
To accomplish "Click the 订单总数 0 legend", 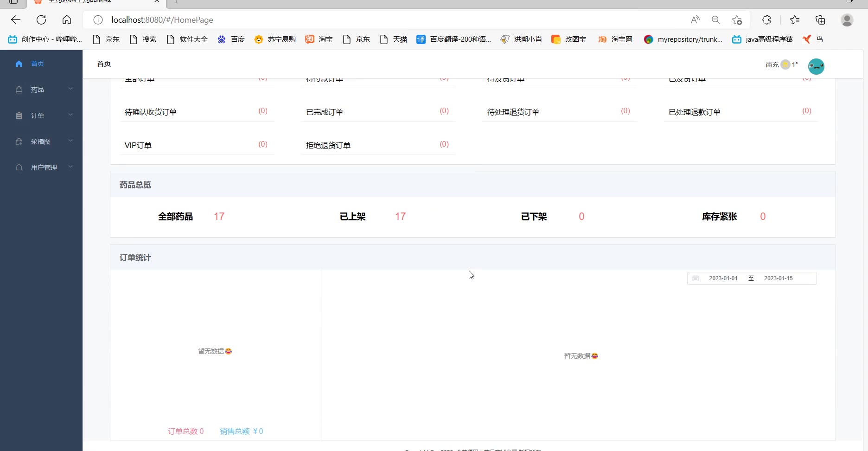I will coord(185,432).
